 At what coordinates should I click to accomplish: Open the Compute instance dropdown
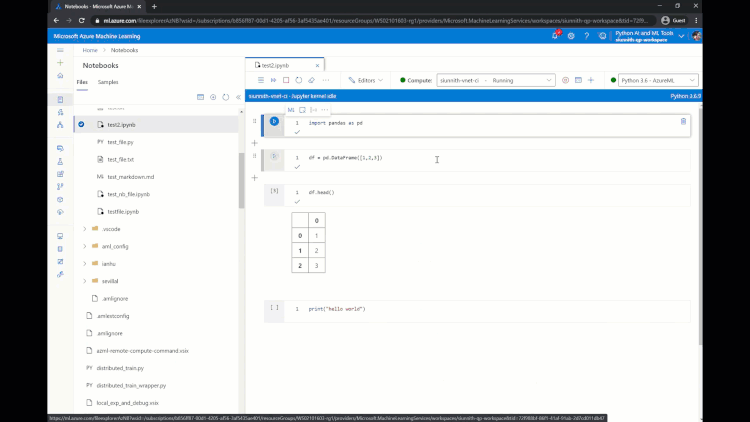coord(496,80)
